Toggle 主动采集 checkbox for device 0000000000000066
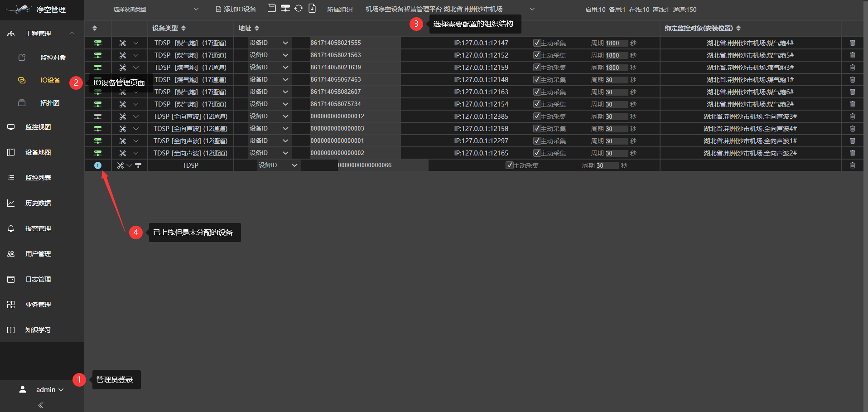868x412 pixels. [x=509, y=165]
